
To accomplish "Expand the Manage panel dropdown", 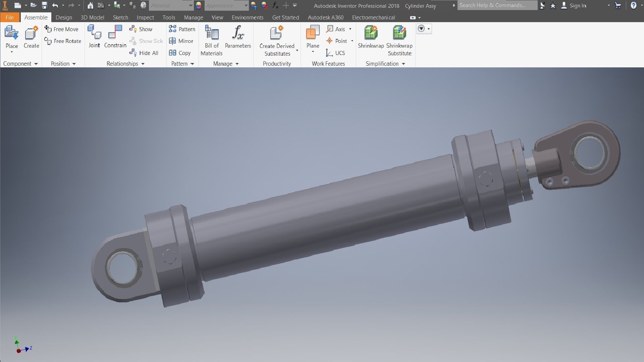I will [237, 64].
